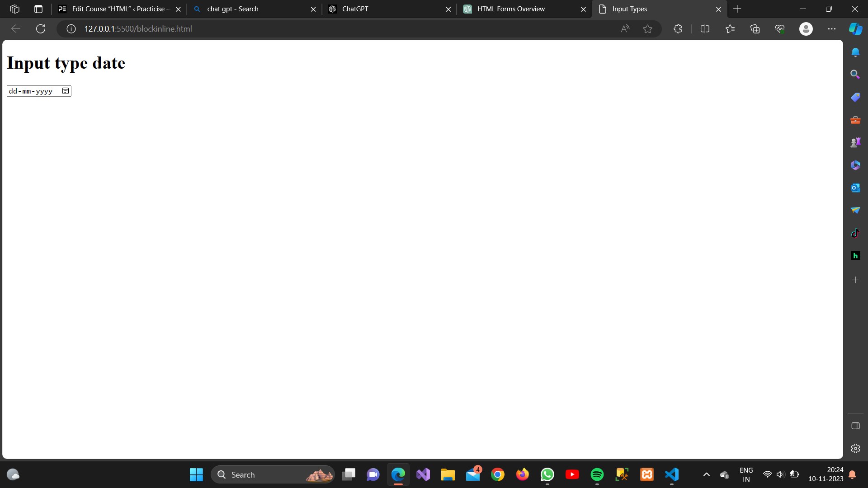Open Spotify from taskbar
Viewport: 868px width, 488px height.
click(x=597, y=475)
